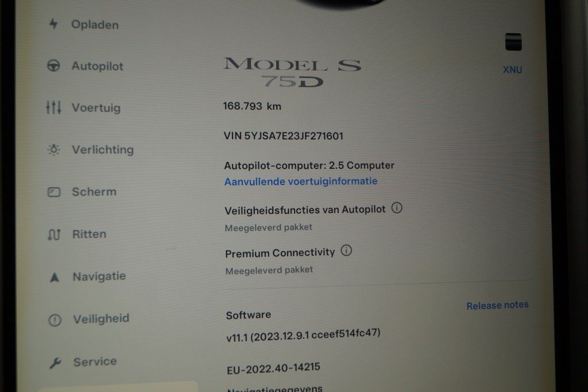This screenshot has width=588, height=392.
Task: Open the Ritten menu entry
Action: tap(89, 235)
